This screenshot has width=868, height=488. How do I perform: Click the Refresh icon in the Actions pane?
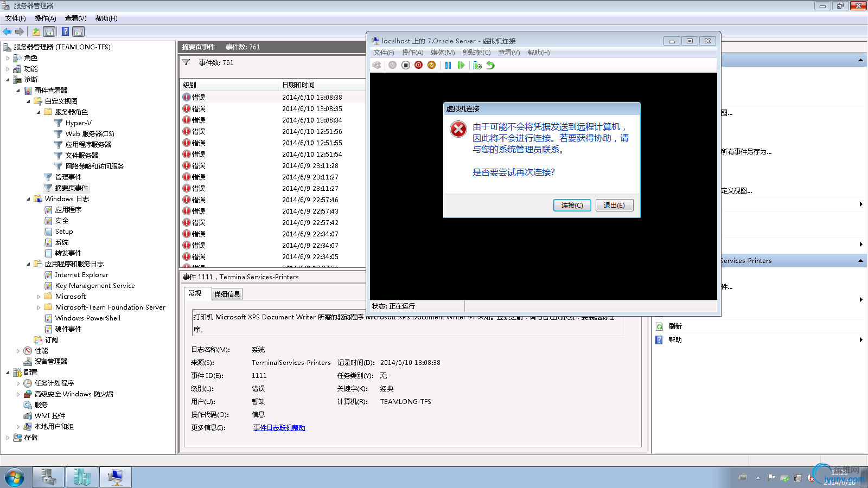click(659, 326)
